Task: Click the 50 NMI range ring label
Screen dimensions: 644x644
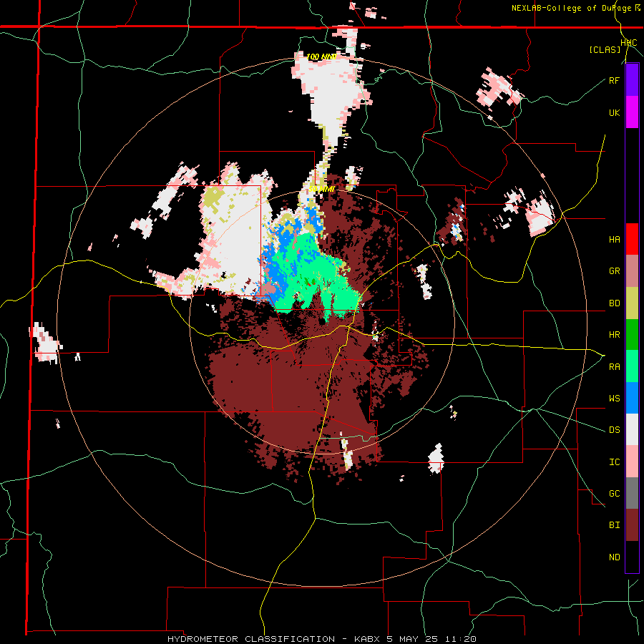Action: (x=321, y=190)
